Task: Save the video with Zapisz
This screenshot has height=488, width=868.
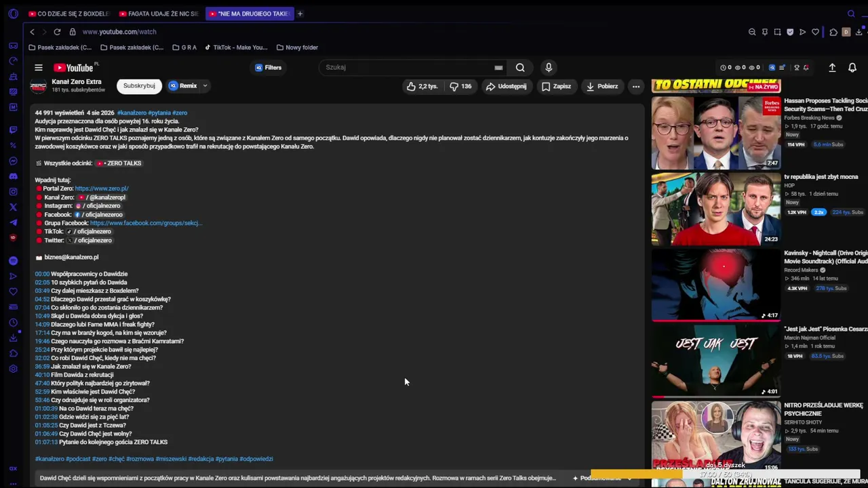Action: (556, 87)
